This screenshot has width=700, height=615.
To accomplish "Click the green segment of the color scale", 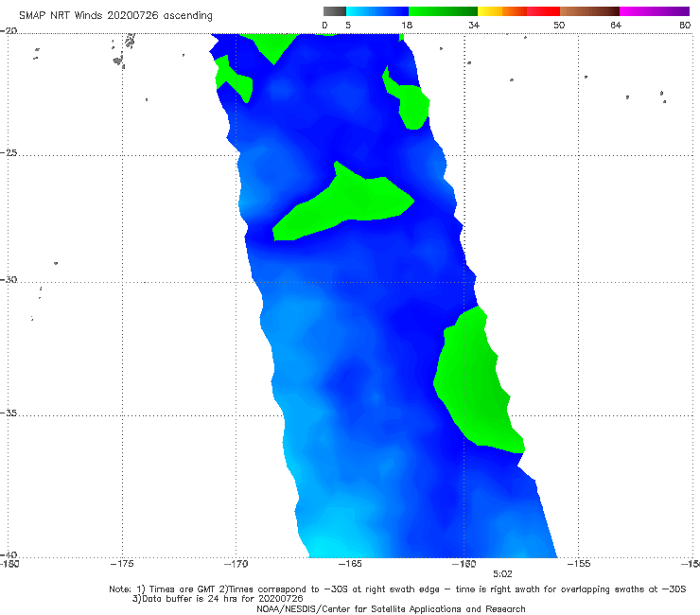I will [x=443, y=11].
